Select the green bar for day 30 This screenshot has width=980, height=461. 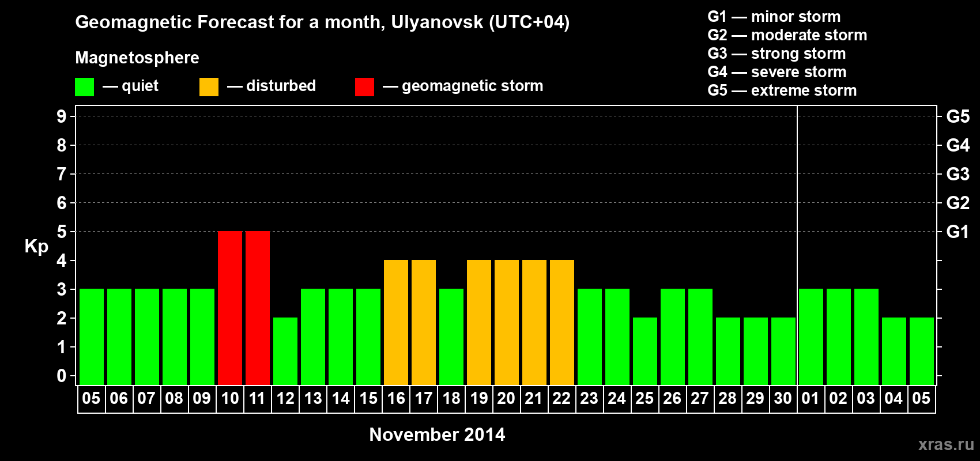pos(783,351)
